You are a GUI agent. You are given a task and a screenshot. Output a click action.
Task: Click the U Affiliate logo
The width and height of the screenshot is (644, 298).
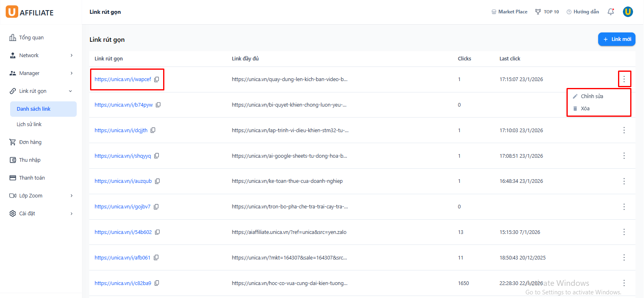point(30,12)
